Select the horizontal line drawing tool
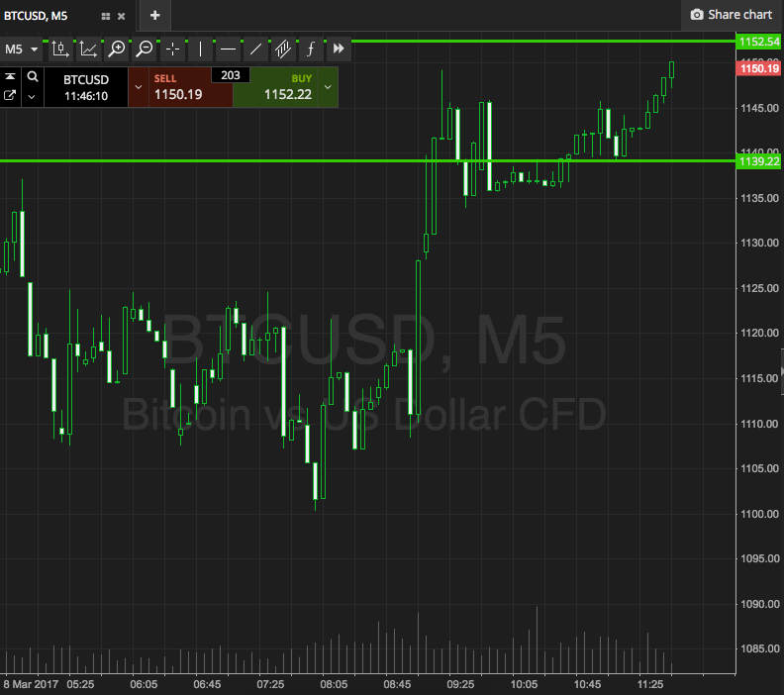This screenshot has width=784, height=695. tap(228, 49)
